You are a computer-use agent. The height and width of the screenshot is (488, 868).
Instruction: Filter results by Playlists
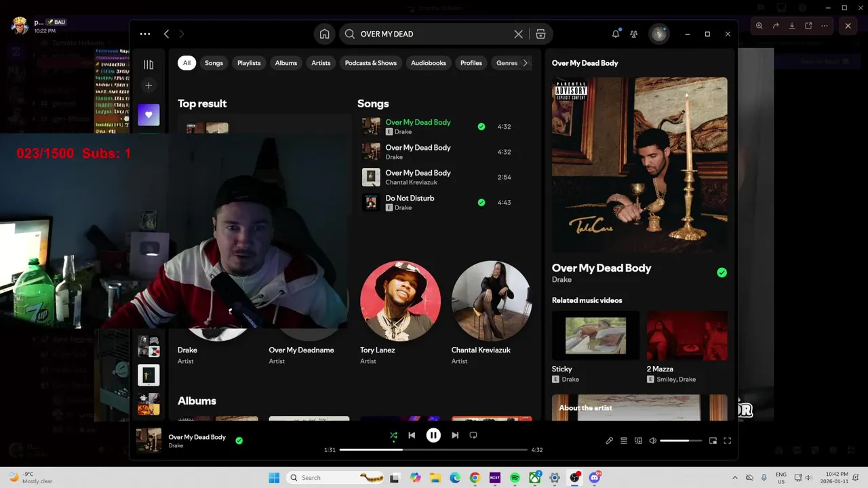point(249,63)
